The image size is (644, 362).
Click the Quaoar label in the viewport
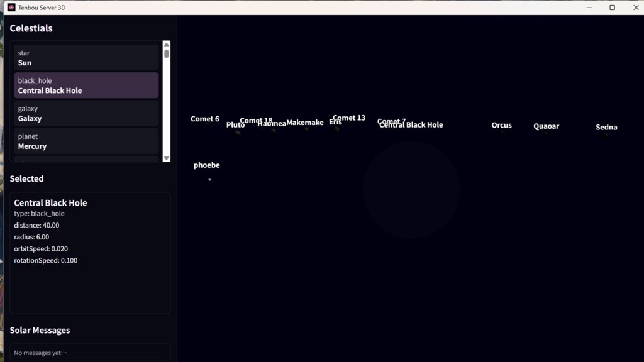click(546, 126)
